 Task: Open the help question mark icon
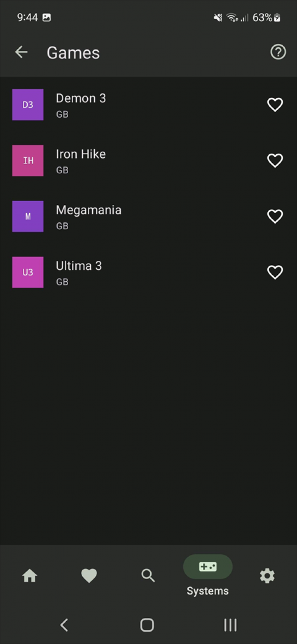278,52
